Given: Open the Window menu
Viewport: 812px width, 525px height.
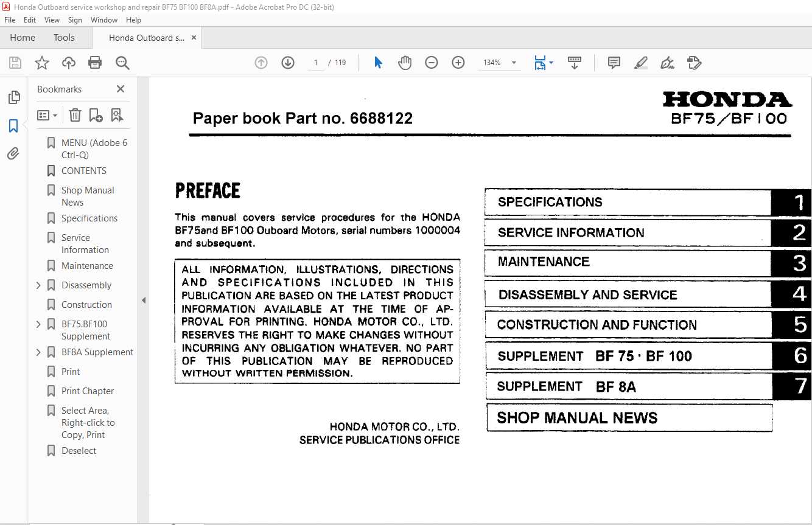Looking at the screenshot, I should pos(104,20).
